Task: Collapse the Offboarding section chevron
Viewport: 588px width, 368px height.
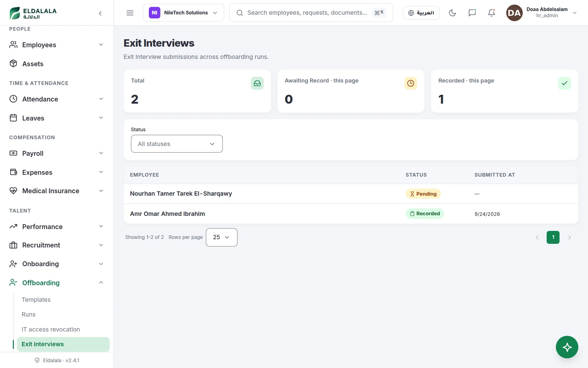Action: (101, 282)
